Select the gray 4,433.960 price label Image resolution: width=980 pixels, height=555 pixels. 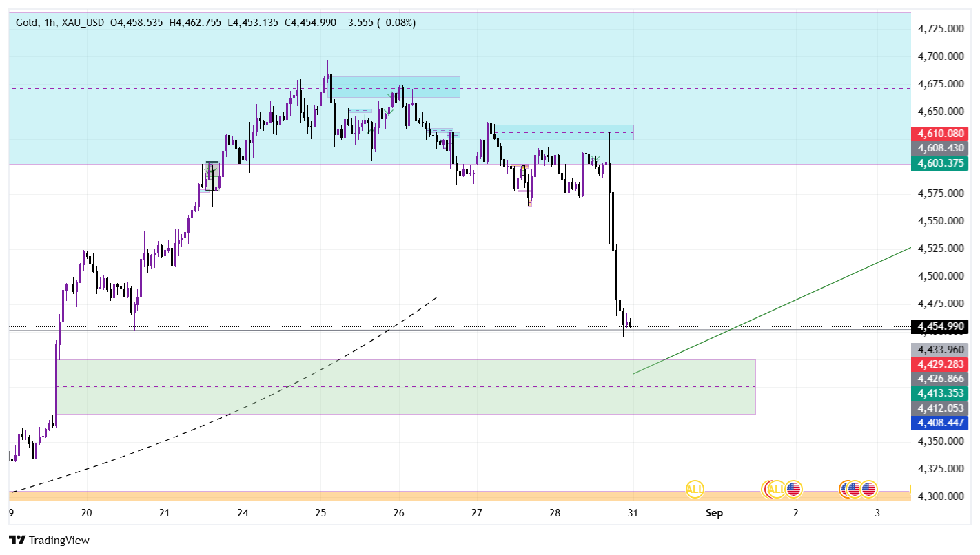tap(940, 349)
